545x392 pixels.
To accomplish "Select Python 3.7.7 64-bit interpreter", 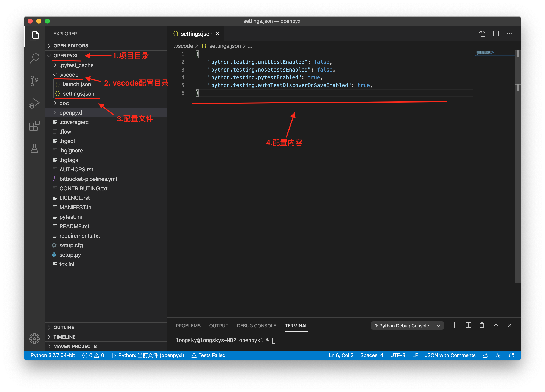I will pos(53,355).
